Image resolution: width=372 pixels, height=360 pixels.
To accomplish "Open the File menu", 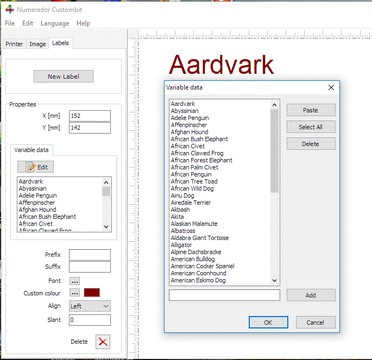I will click(x=10, y=23).
